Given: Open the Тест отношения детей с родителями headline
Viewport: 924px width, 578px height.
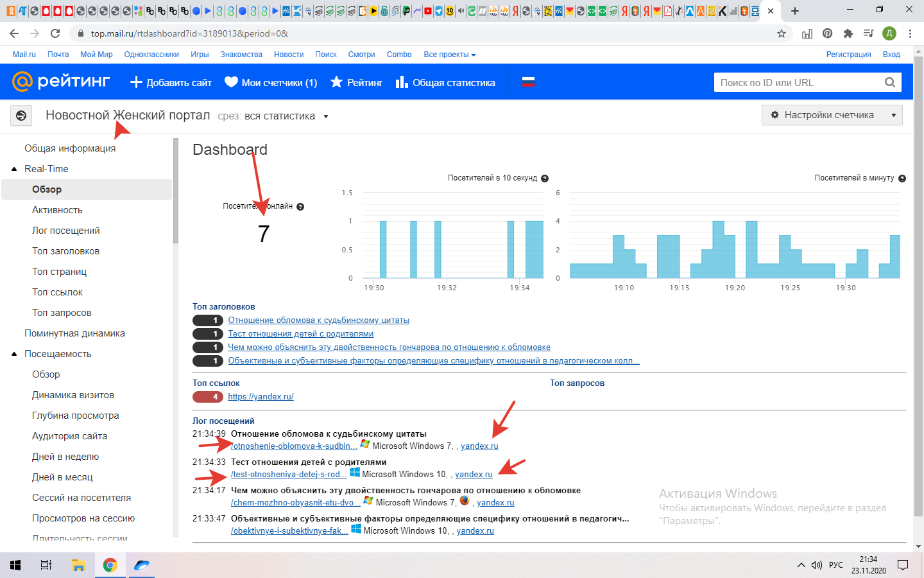Looking at the screenshot, I should pos(300,334).
